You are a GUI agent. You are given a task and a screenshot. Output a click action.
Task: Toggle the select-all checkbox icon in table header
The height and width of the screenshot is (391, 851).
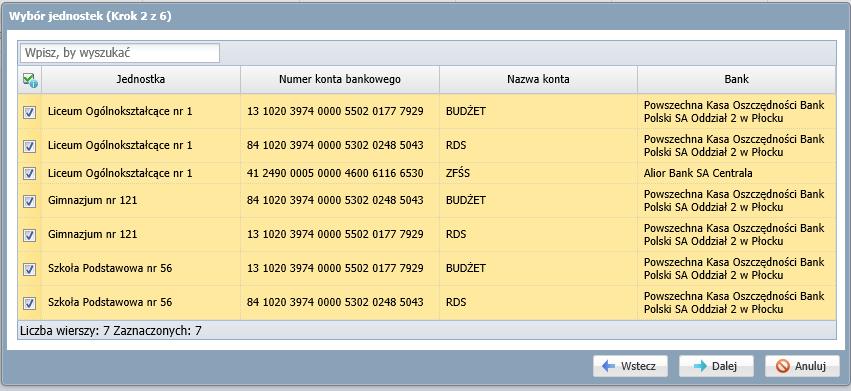[x=30, y=80]
